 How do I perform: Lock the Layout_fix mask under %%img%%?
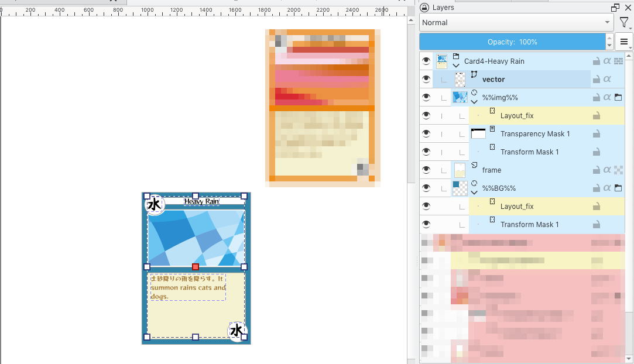[x=596, y=116]
